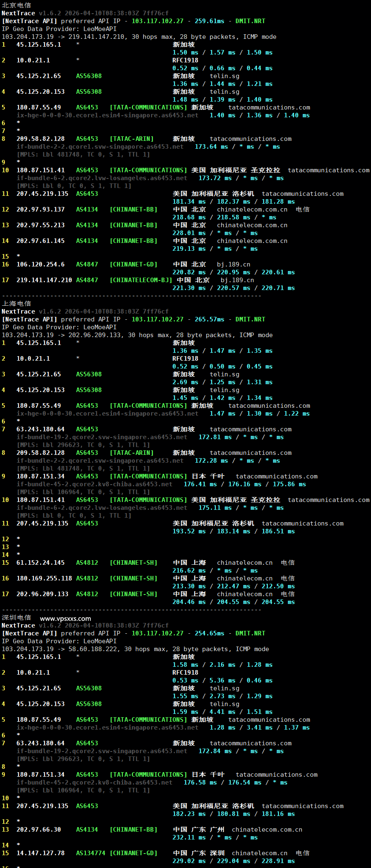Select latency value 172.84 ms

[215, 751]
